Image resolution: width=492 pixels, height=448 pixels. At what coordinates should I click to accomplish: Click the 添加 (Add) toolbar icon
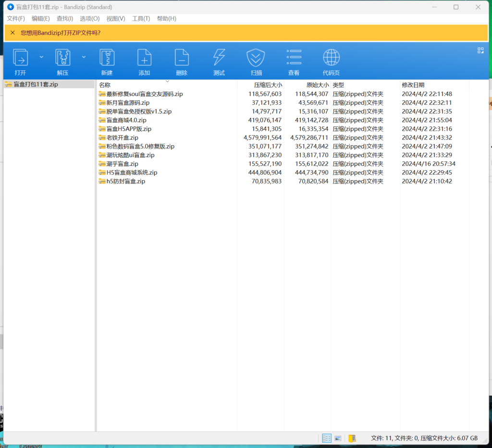144,58
